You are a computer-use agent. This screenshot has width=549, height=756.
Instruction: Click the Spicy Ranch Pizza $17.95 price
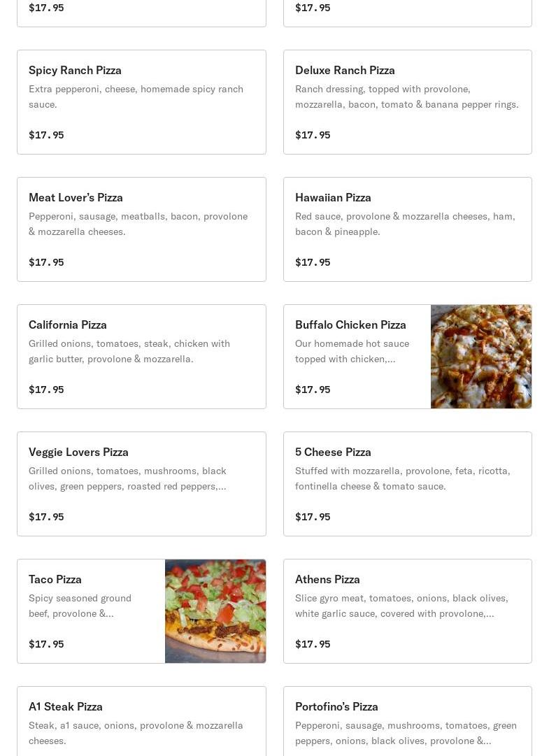click(46, 135)
